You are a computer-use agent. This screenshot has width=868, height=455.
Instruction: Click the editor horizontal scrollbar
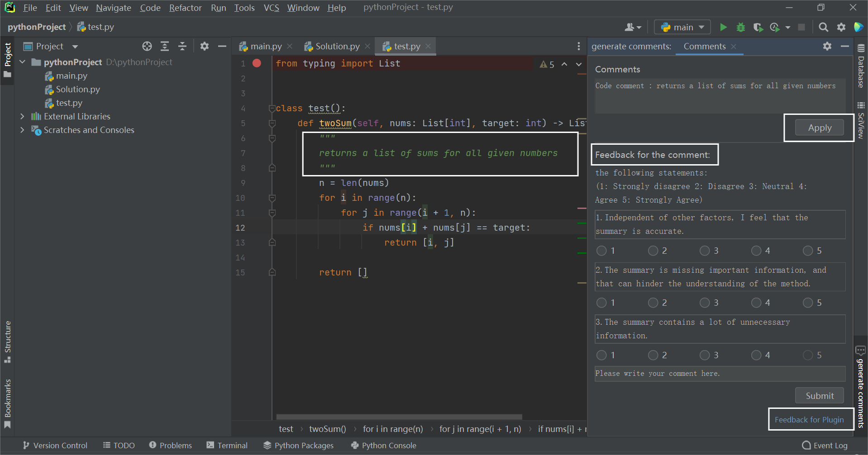pos(399,417)
